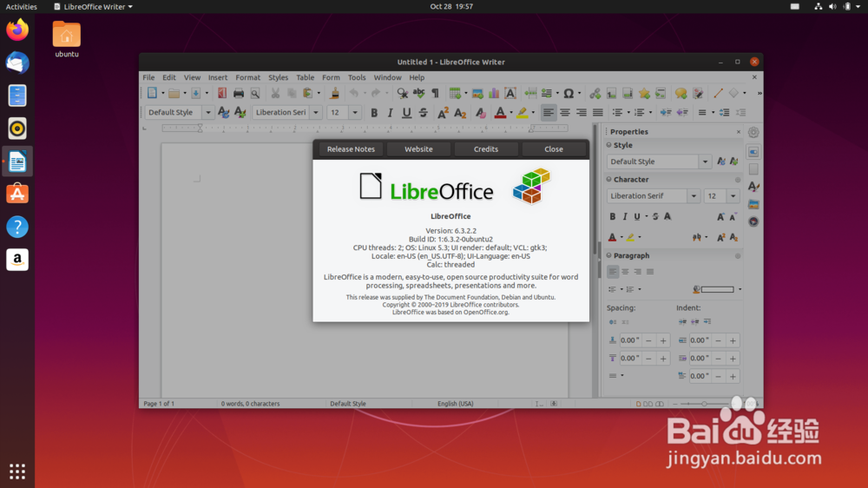Open toolbar font size dropdown arrow
The image size is (868, 488).
pyautogui.click(x=355, y=112)
